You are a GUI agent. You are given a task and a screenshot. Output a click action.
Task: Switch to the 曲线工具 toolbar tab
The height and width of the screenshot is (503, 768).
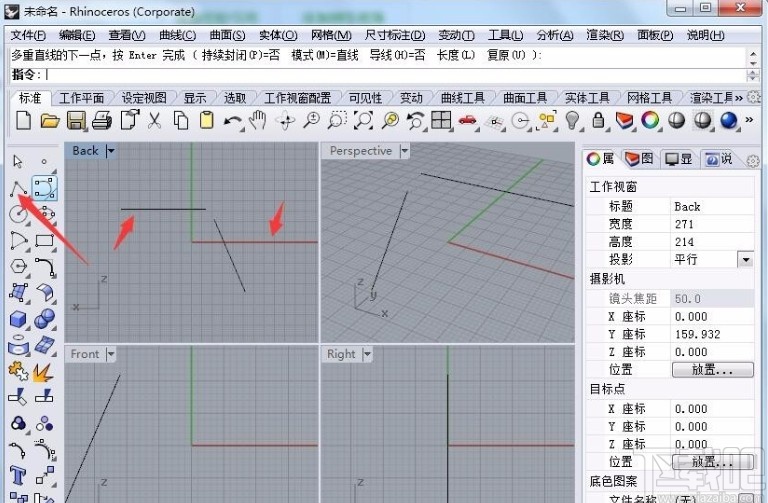(462, 98)
